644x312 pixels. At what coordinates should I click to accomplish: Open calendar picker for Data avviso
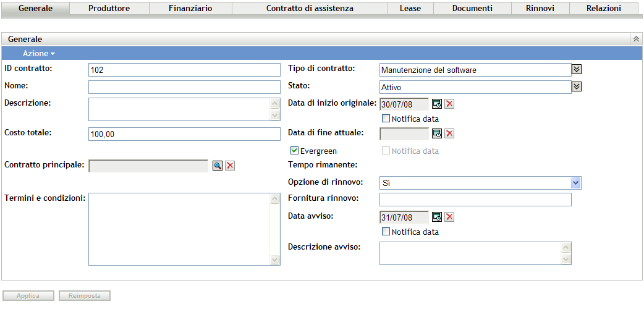[437, 217]
